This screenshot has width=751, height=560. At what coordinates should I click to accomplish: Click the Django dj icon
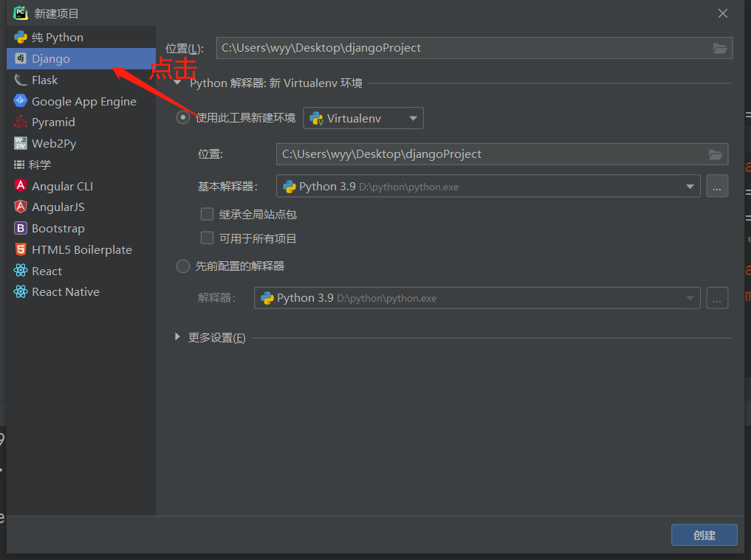point(21,58)
